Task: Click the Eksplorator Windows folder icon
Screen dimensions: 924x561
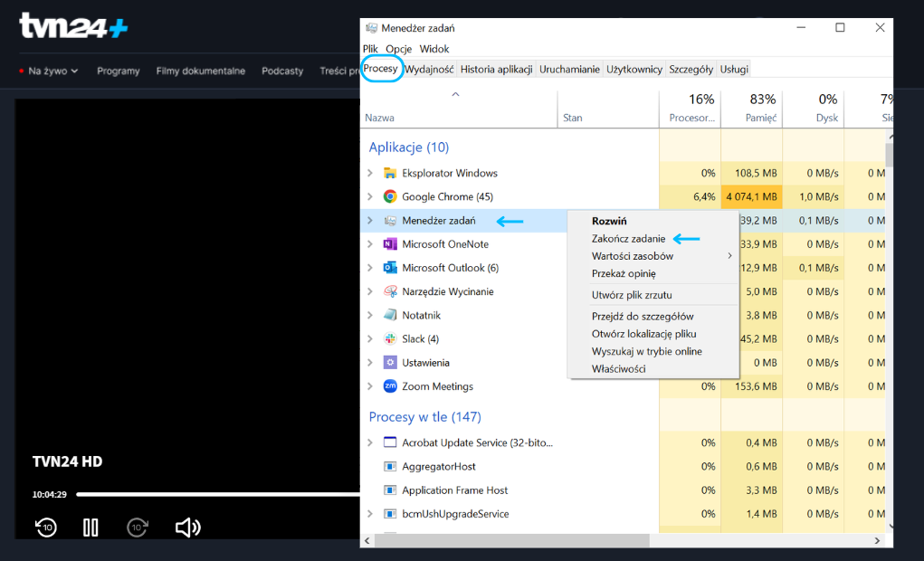Action: coord(390,173)
